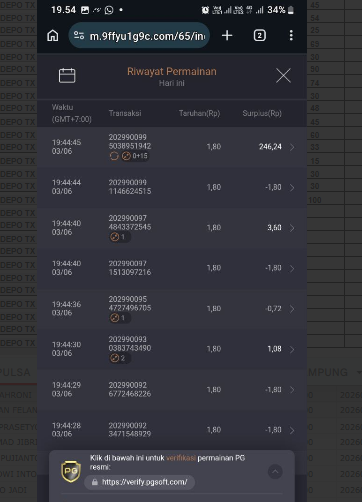This screenshot has height=502, width=362.
Task: Tap the alarm icon in status bar
Action: 205,10
